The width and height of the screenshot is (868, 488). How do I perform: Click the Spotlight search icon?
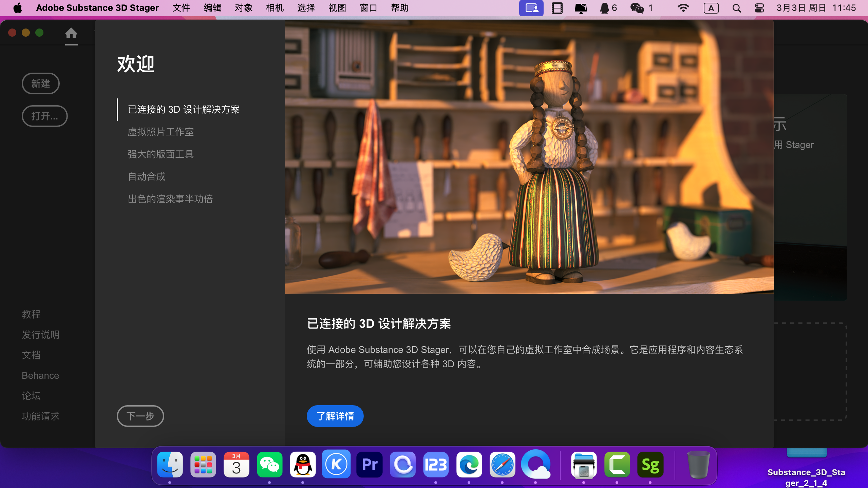point(736,8)
